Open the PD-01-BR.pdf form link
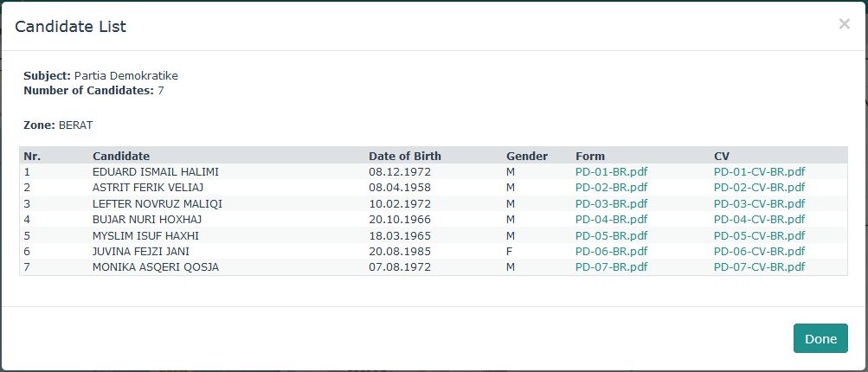This screenshot has width=868, height=372. 611,172
